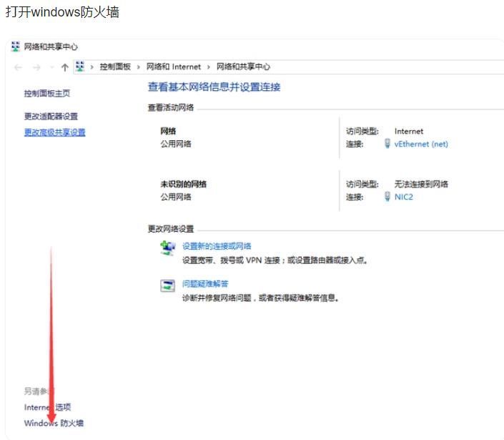
Task: Click the 更改网络设置 section label
Action: click(171, 229)
